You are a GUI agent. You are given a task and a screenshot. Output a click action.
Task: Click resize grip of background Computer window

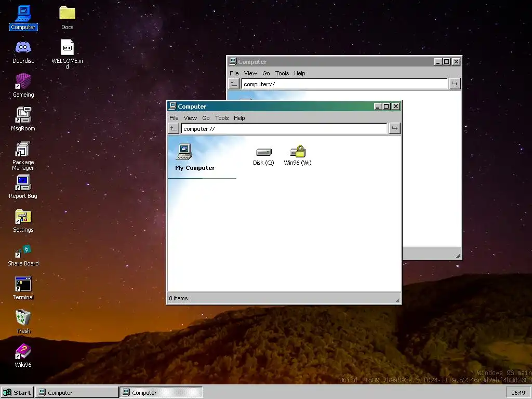click(x=458, y=256)
